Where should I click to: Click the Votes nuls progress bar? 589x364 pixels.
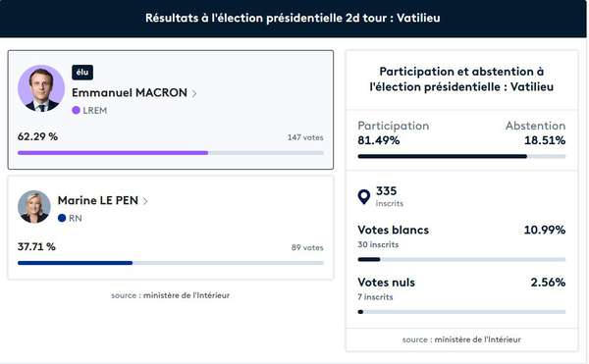tap(461, 312)
